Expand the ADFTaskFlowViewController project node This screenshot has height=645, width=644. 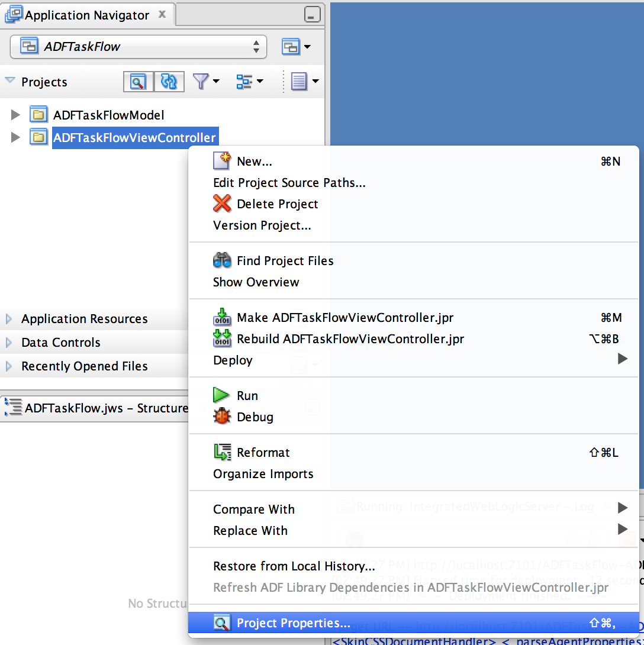coord(15,137)
